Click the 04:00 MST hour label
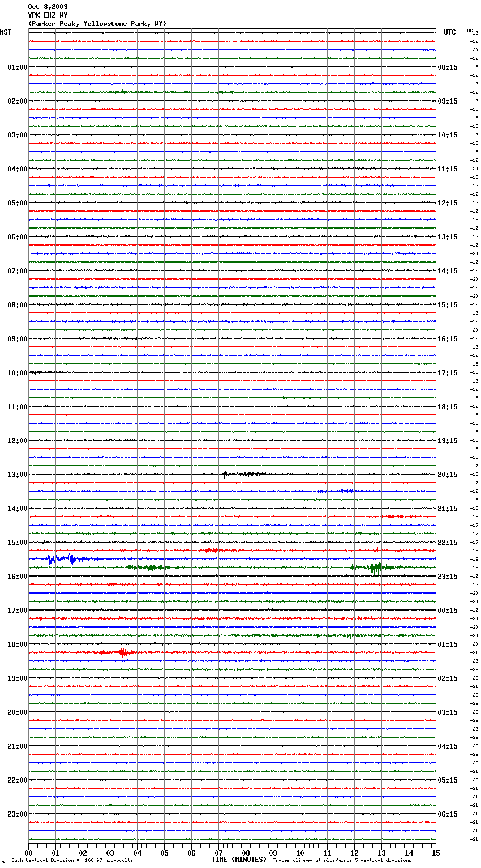 (18, 169)
